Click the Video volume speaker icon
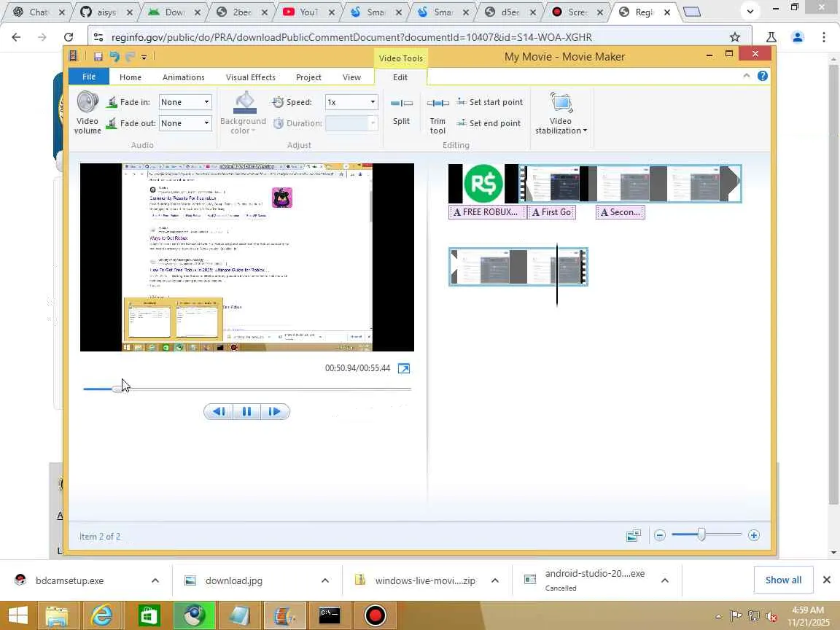The image size is (840, 630). pos(87,102)
